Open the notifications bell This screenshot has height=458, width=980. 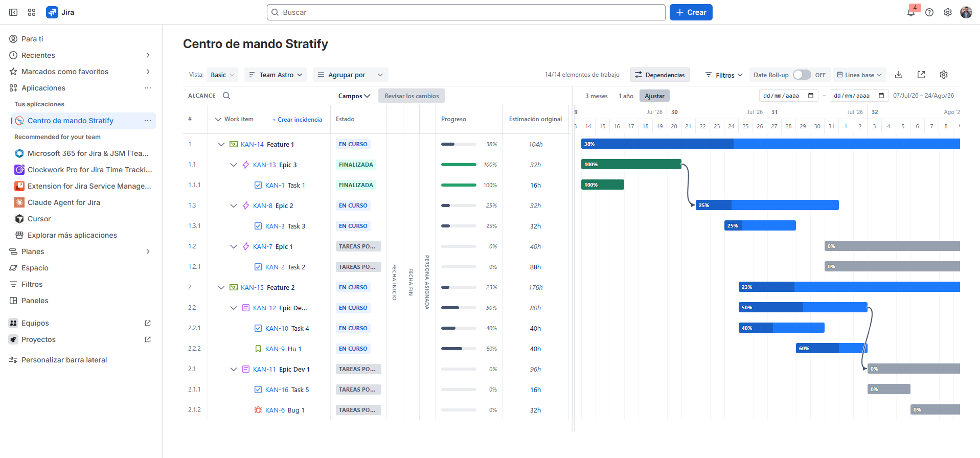pyautogui.click(x=911, y=12)
